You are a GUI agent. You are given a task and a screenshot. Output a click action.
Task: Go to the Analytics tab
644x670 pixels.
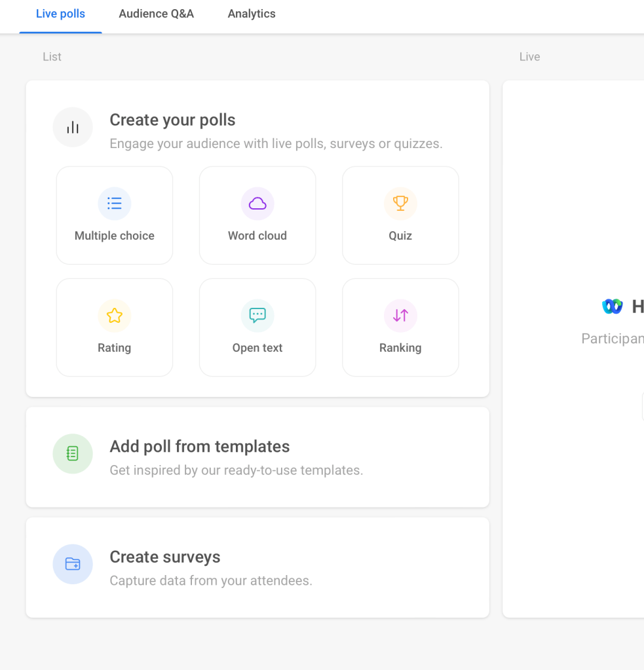252,14
